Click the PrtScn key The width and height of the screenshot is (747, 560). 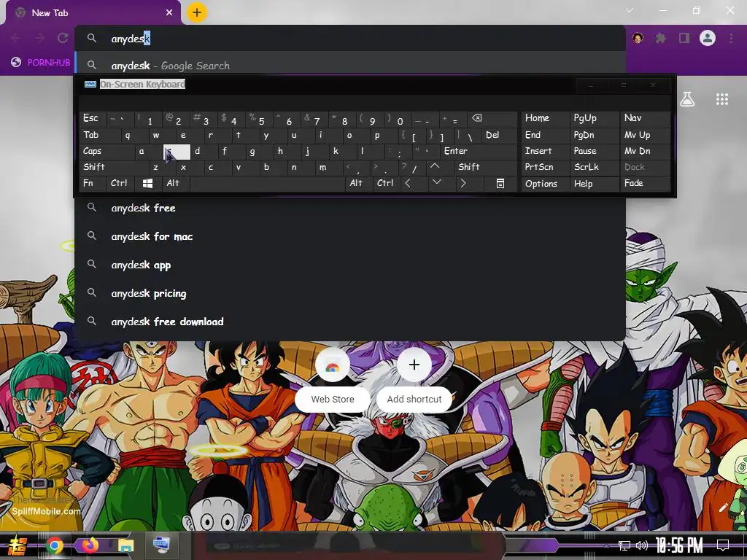(x=545, y=167)
